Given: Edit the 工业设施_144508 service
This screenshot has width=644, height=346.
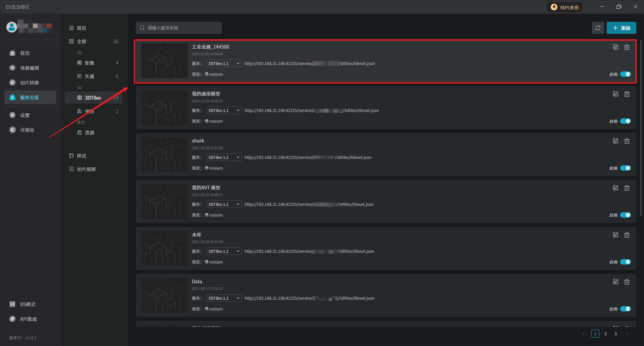Looking at the screenshot, I should pos(615,47).
